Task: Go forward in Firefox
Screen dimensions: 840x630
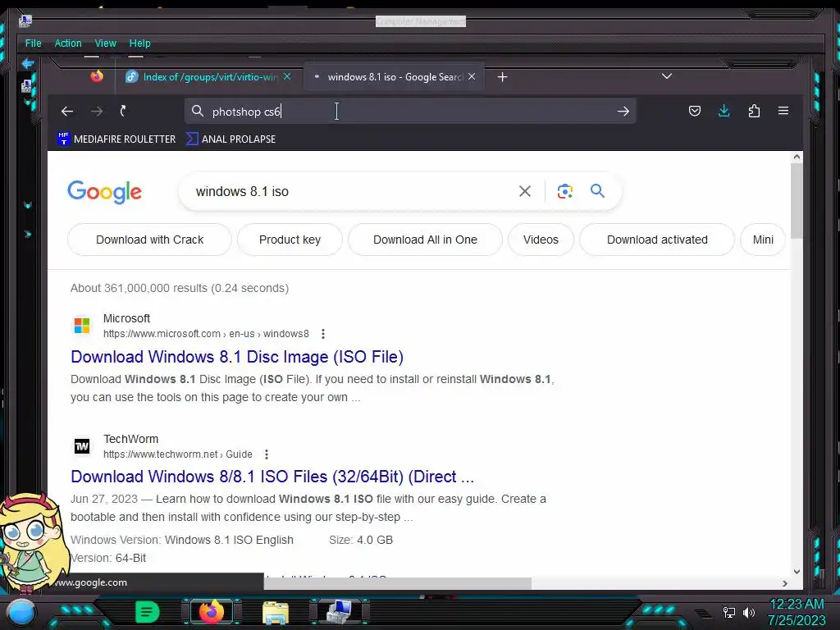Action: click(x=97, y=112)
